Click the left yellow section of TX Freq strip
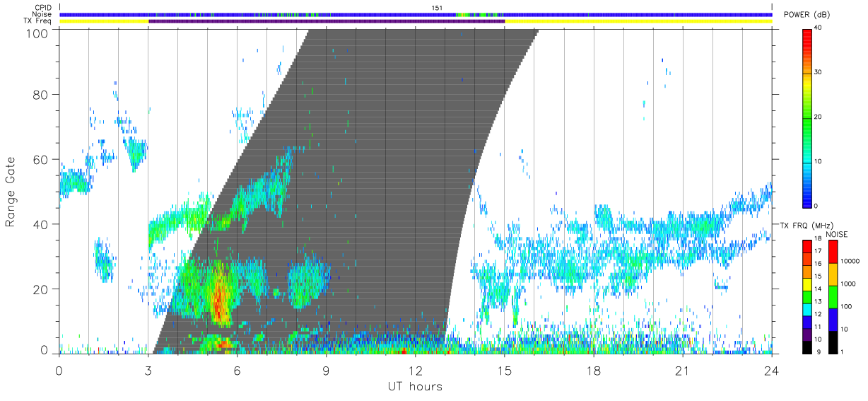The height and width of the screenshot is (401, 868). [x=104, y=21]
